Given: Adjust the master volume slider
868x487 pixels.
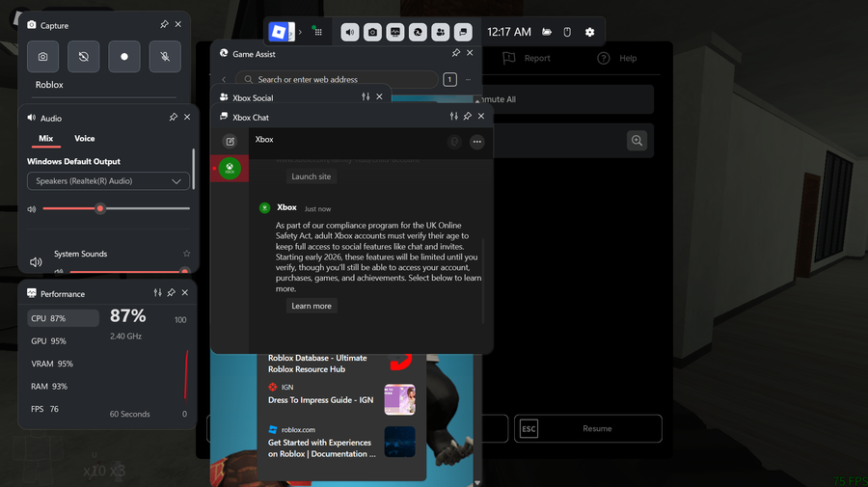Looking at the screenshot, I should click(x=117, y=208).
